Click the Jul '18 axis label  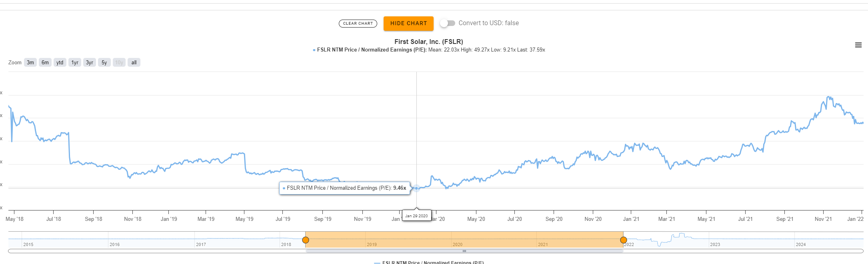[54, 219]
